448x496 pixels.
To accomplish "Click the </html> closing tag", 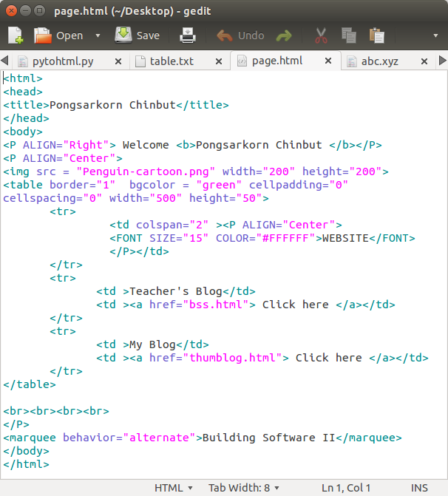I will pos(27,464).
